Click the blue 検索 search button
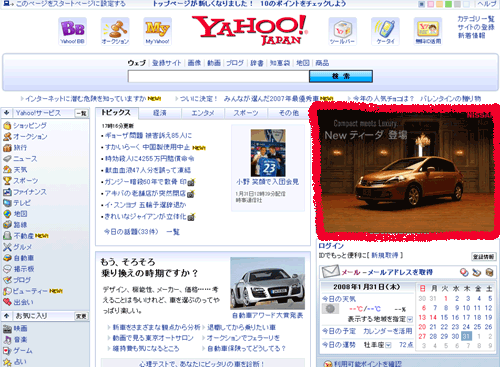The width and height of the screenshot is (500, 367). (341, 76)
